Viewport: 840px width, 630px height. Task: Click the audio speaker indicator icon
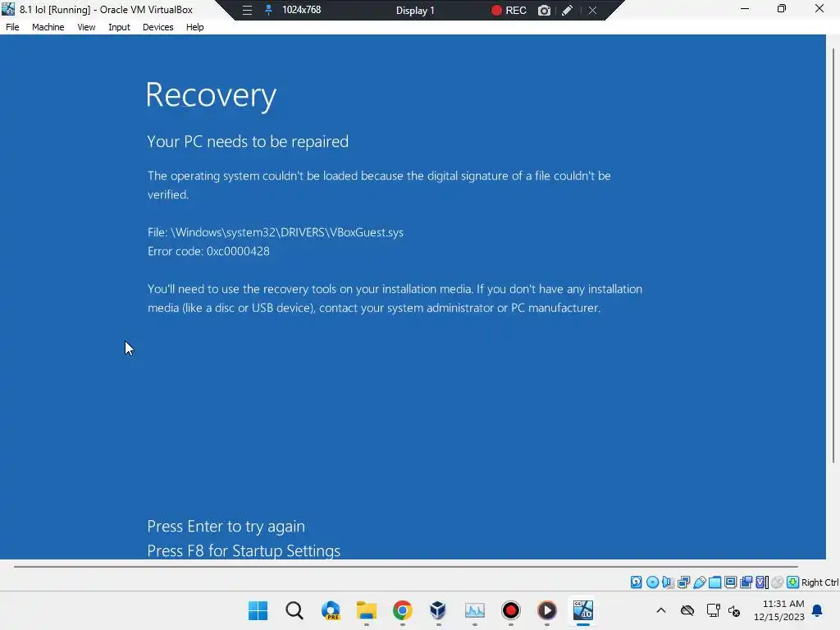668,582
